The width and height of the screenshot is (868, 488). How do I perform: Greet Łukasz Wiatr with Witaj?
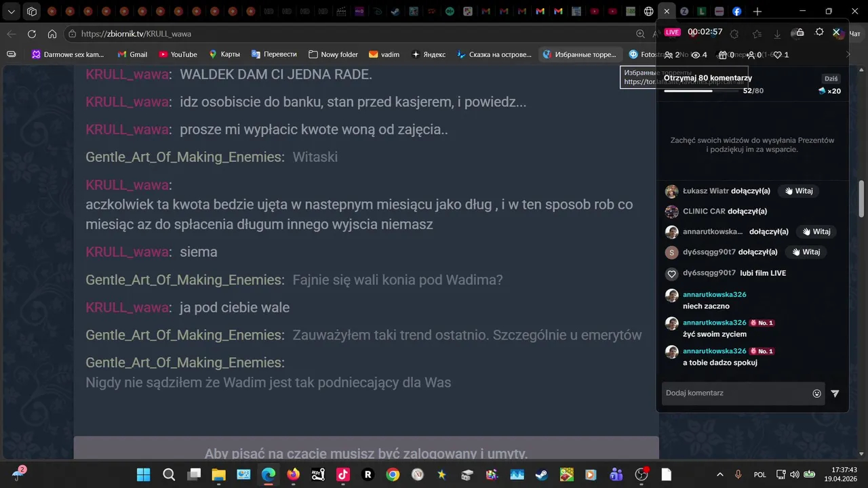tap(799, 191)
